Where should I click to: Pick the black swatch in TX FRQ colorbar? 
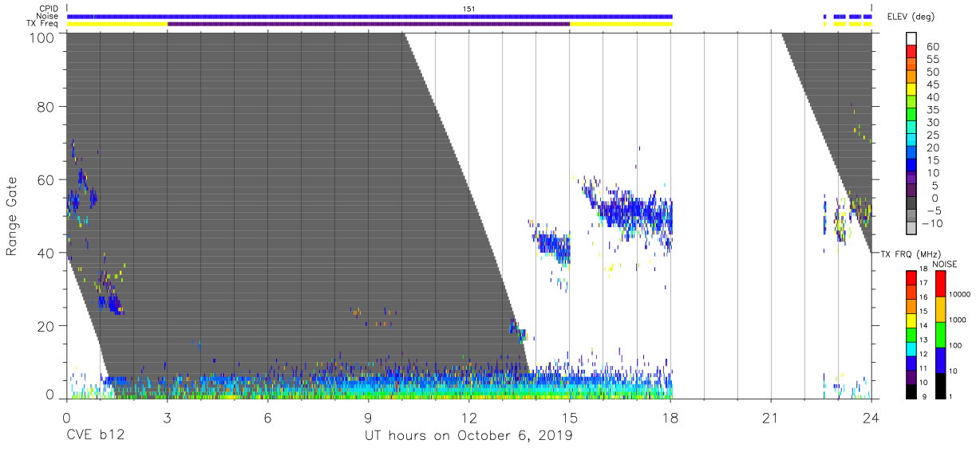[x=911, y=391]
